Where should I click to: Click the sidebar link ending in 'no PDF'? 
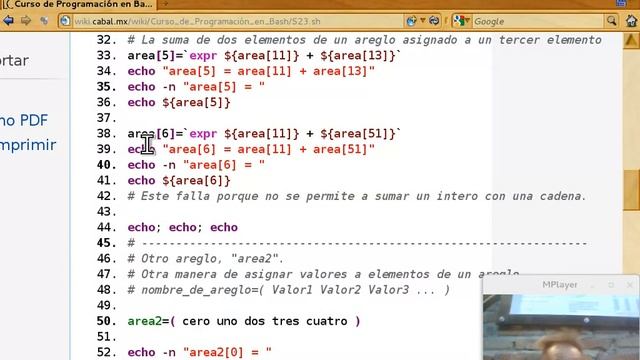point(24,120)
